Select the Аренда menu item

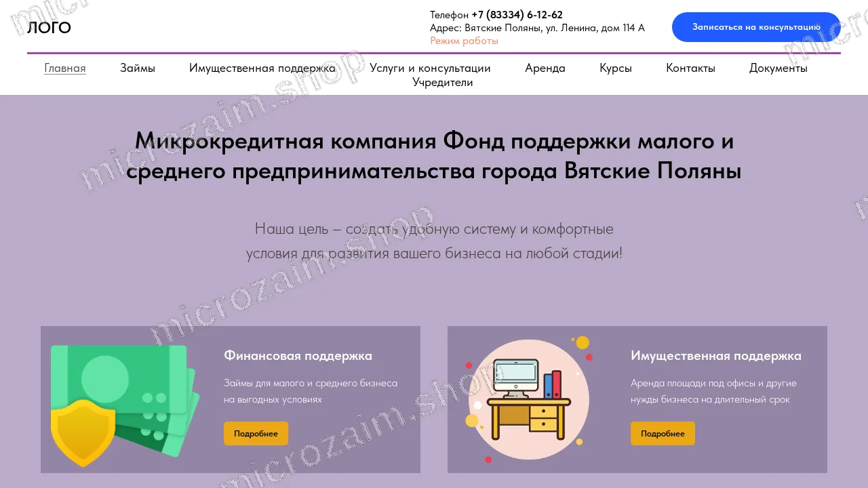point(545,68)
